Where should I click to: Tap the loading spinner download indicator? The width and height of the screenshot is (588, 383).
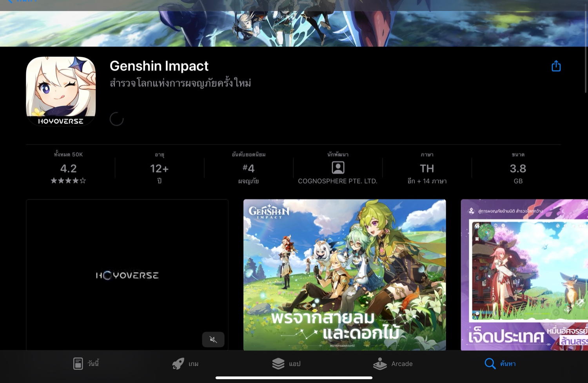(x=116, y=119)
